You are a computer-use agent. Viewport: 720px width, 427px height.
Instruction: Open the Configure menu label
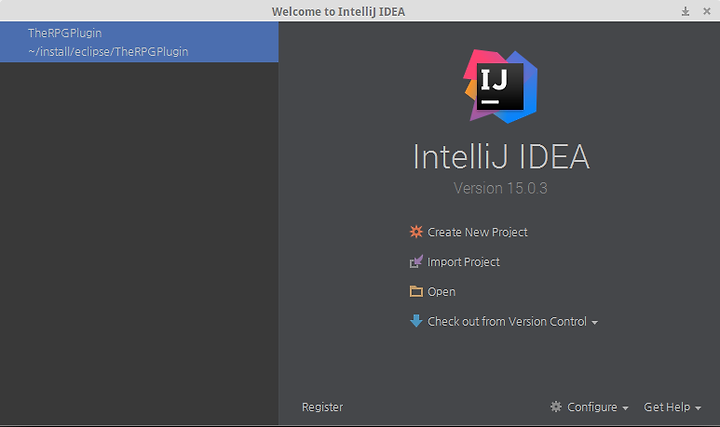pos(592,407)
